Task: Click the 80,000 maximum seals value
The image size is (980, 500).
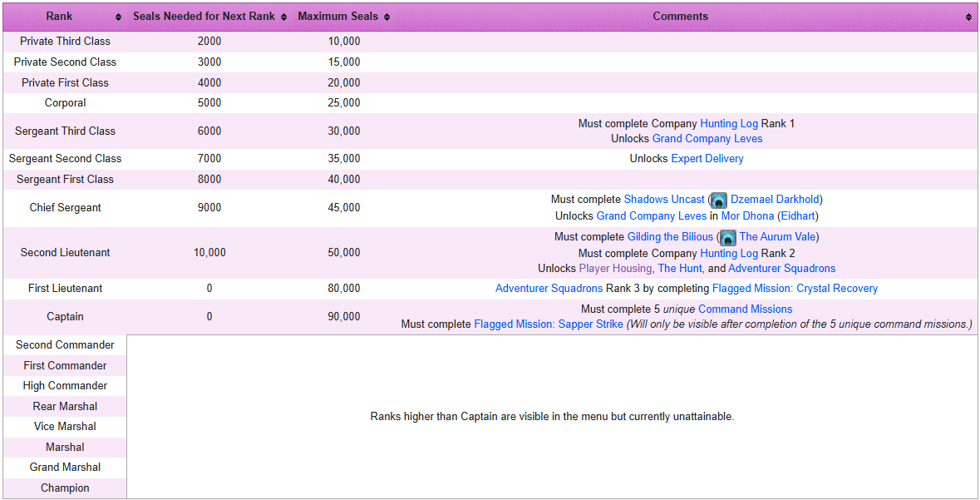Action: (344, 289)
